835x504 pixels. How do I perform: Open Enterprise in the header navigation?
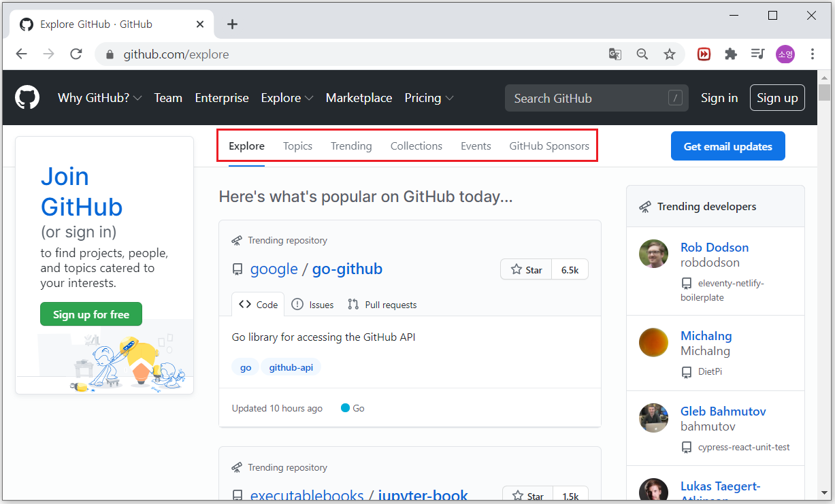222,98
